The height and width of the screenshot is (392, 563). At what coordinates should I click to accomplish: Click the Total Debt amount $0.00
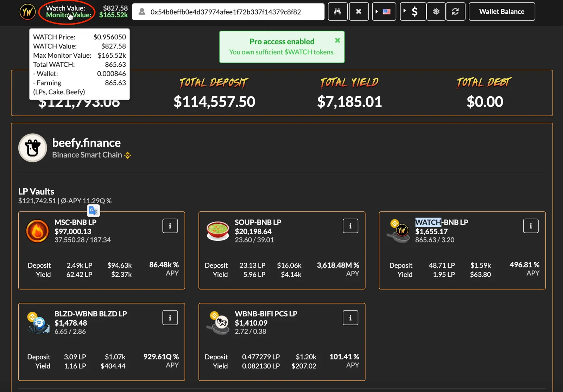click(485, 102)
